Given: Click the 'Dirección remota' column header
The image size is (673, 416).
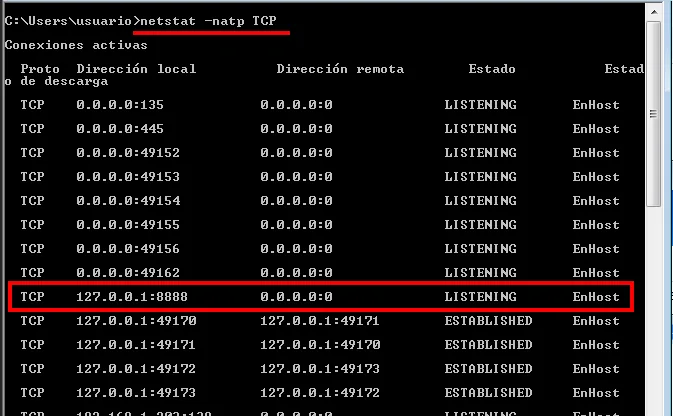Looking at the screenshot, I should point(340,69).
